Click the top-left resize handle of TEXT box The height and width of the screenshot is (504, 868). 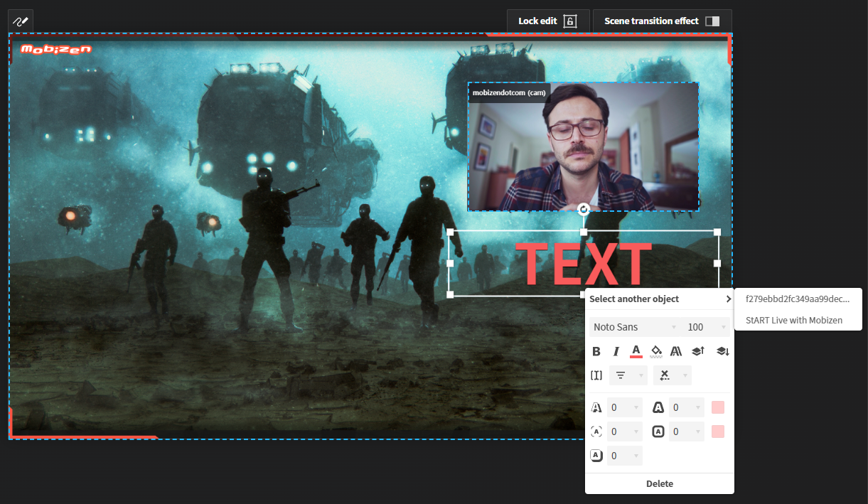[450, 232]
